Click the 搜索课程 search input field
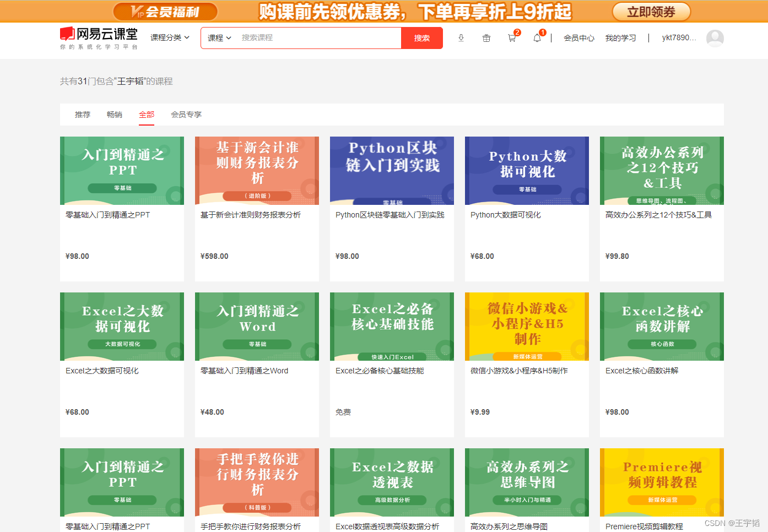 (318, 38)
